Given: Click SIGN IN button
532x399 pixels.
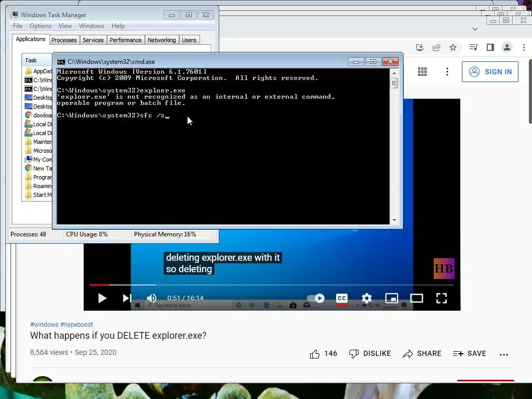Looking at the screenshot, I should click(490, 72).
